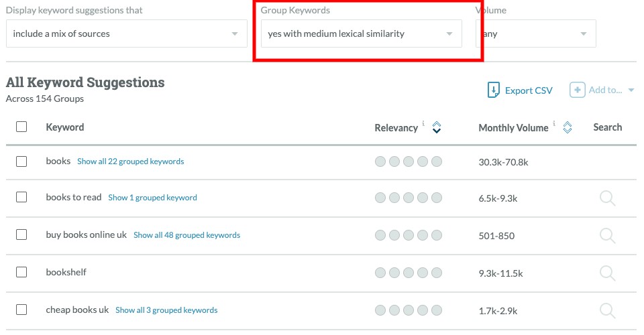Show all 48 grouped keywords link
Viewport: 644px width, 335px height.
(187, 235)
